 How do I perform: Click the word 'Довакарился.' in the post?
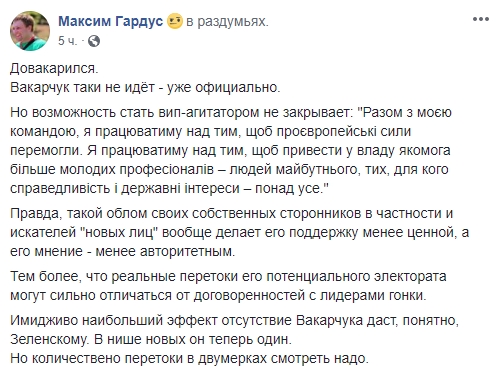(x=54, y=68)
